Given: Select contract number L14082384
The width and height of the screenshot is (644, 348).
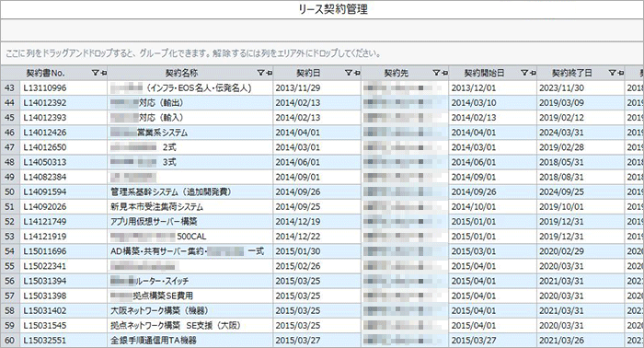Looking at the screenshot, I should pos(63,177).
